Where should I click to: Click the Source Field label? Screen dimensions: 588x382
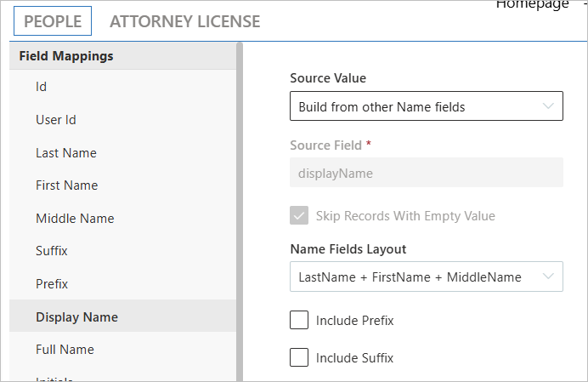(326, 145)
